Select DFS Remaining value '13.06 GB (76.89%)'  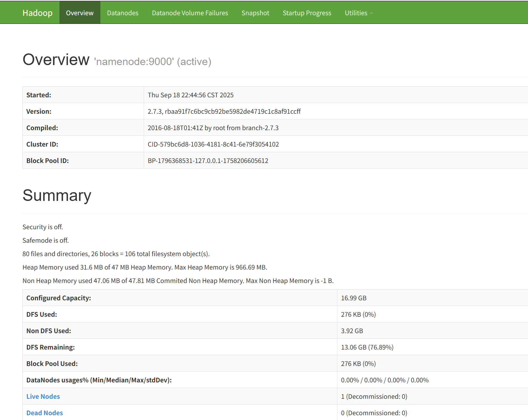367,347
